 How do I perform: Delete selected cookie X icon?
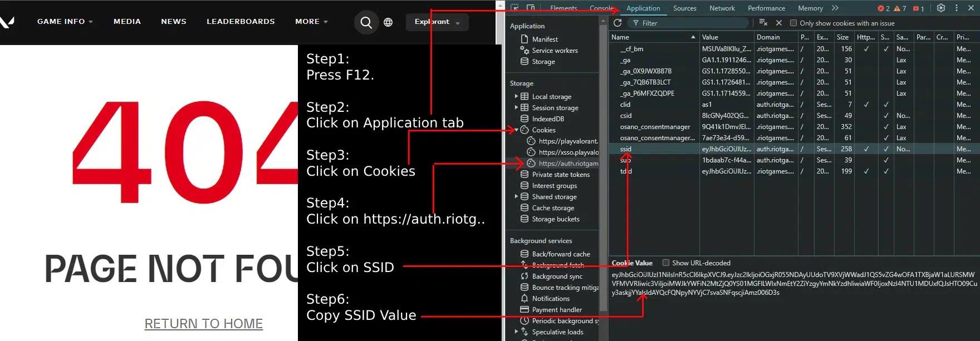pyautogui.click(x=779, y=23)
